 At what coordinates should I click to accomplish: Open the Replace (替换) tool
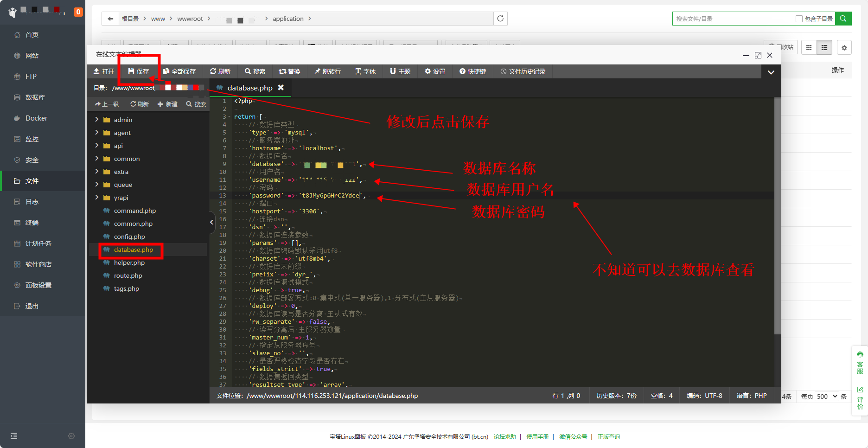pyautogui.click(x=289, y=71)
